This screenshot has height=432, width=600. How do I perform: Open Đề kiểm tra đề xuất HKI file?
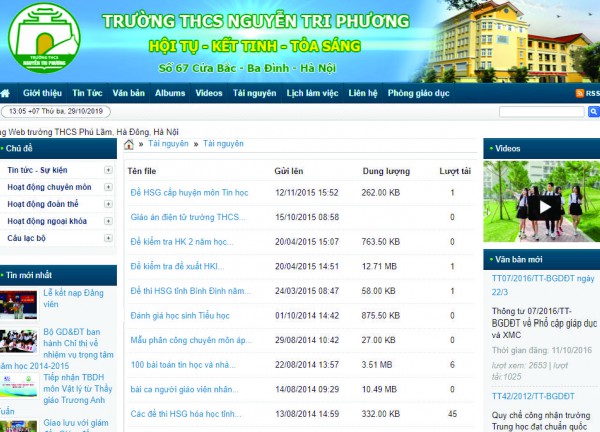(177, 266)
